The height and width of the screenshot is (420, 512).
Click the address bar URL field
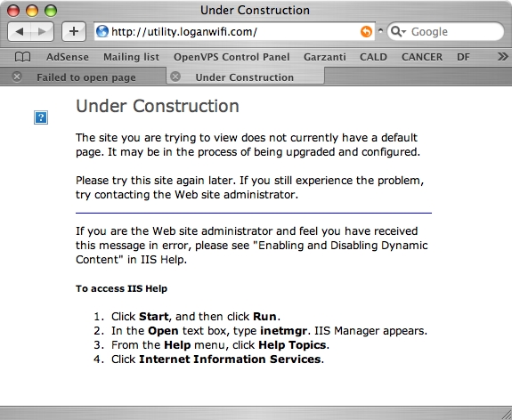(234, 32)
